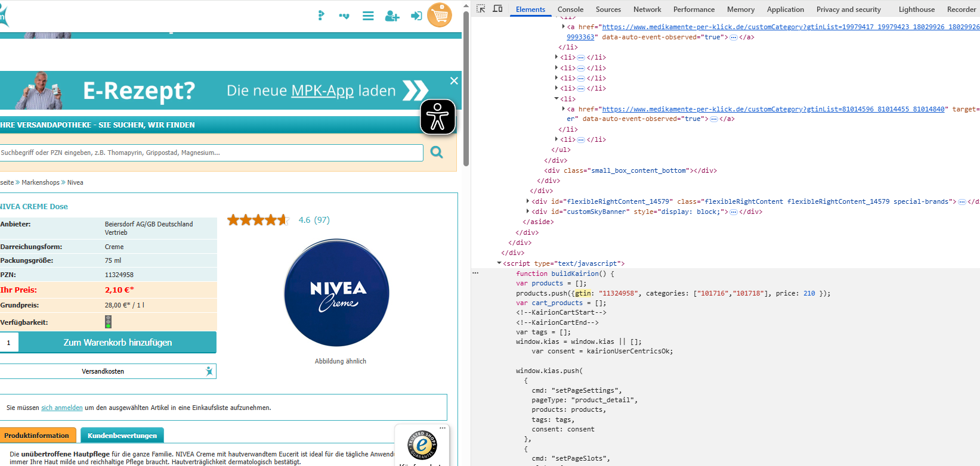The image size is (980, 466).
Task: Select the Kundenbewertungen tab
Action: pyautogui.click(x=122, y=436)
